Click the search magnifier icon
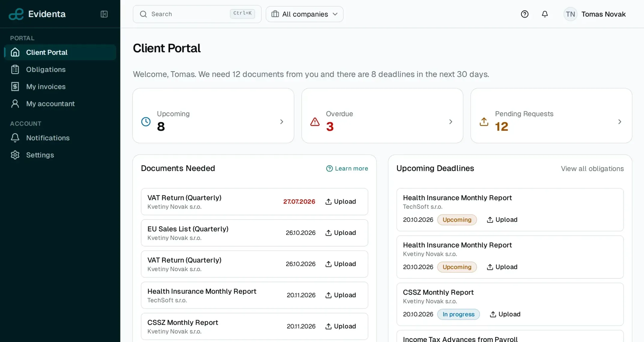 pos(143,14)
